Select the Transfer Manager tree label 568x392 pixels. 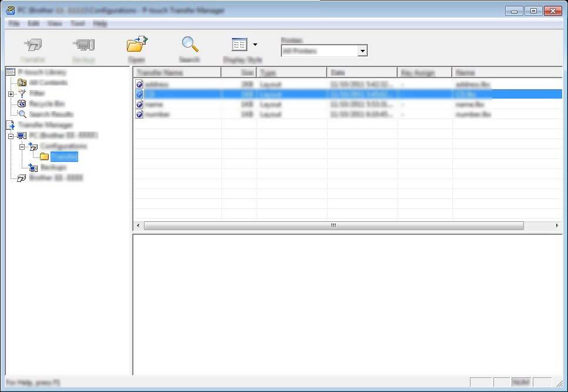tap(45, 125)
